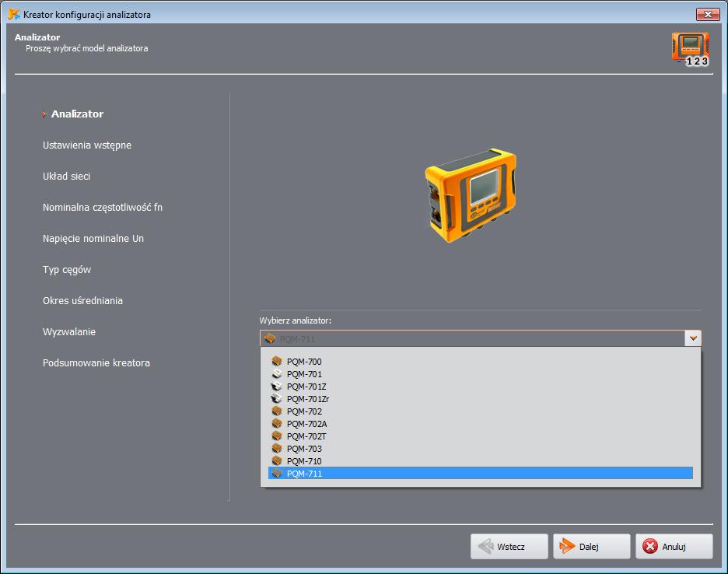
Task: Click Dalej to continue
Action: [591, 546]
